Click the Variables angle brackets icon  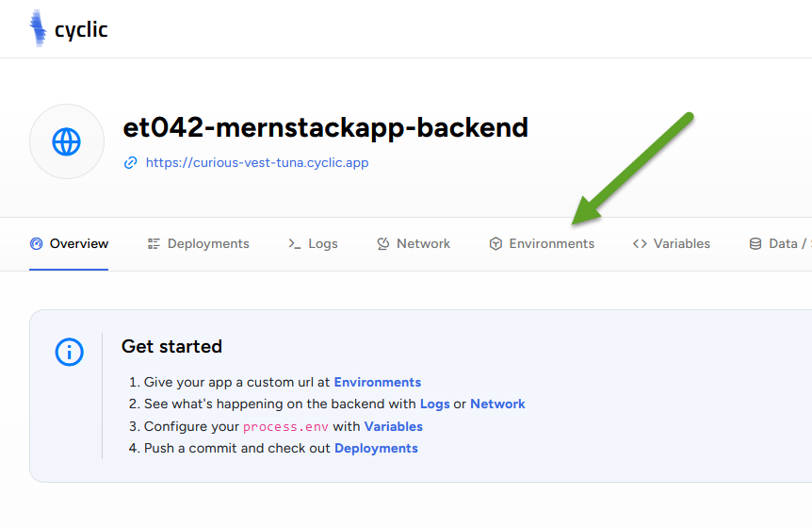pyautogui.click(x=640, y=243)
